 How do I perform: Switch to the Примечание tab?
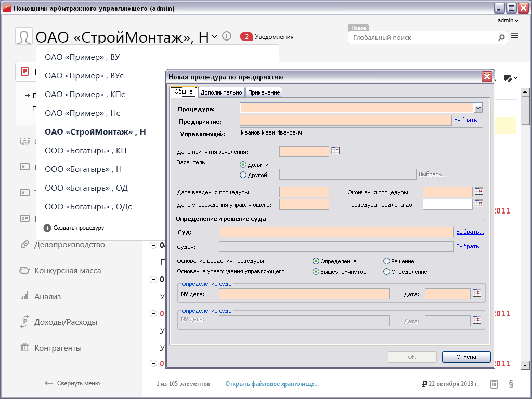[x=264, y=92]
